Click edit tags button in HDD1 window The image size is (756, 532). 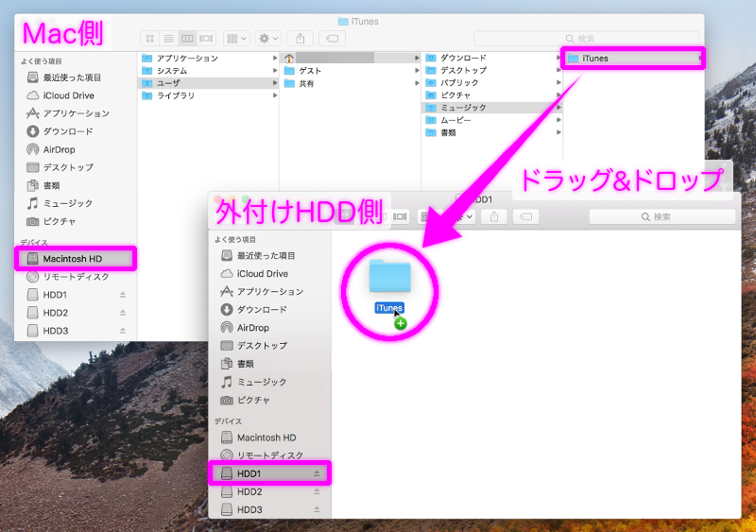point(525,217)
